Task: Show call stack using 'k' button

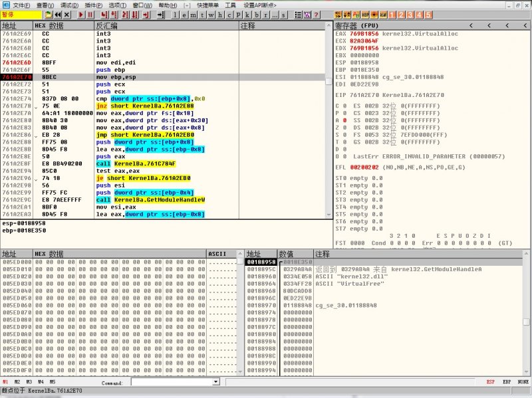Action: [x=247, y=15]
